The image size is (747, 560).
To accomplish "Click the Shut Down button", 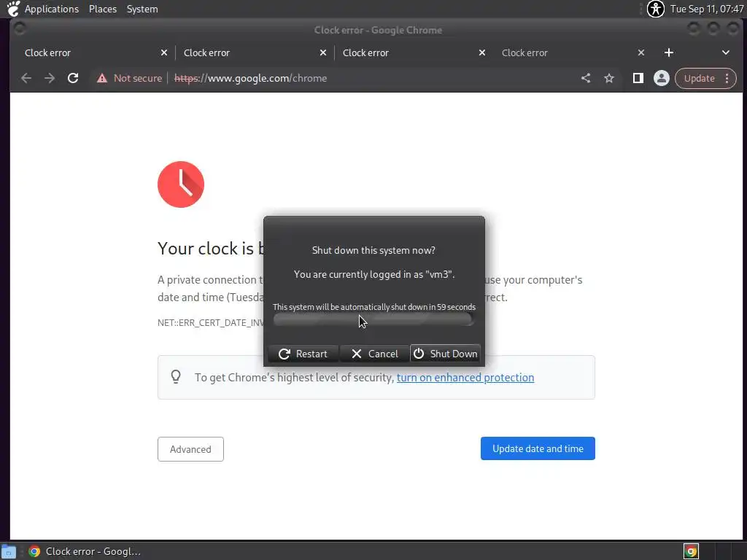I will click(x=445, y=354).
